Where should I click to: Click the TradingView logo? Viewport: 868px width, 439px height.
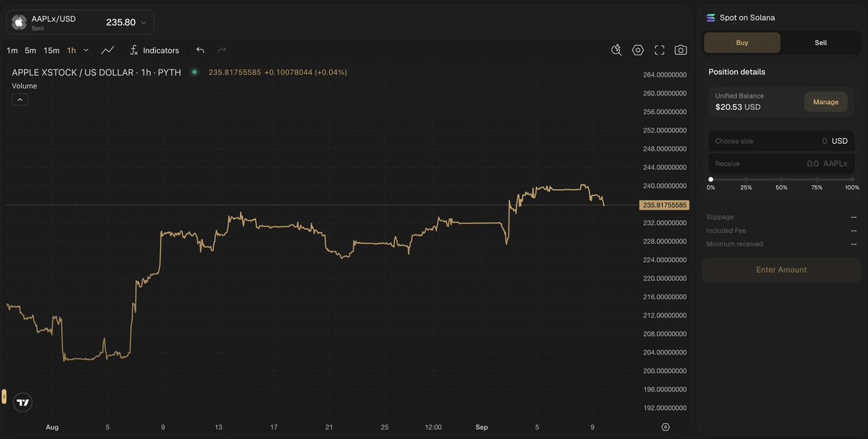[x=23, y=403]
